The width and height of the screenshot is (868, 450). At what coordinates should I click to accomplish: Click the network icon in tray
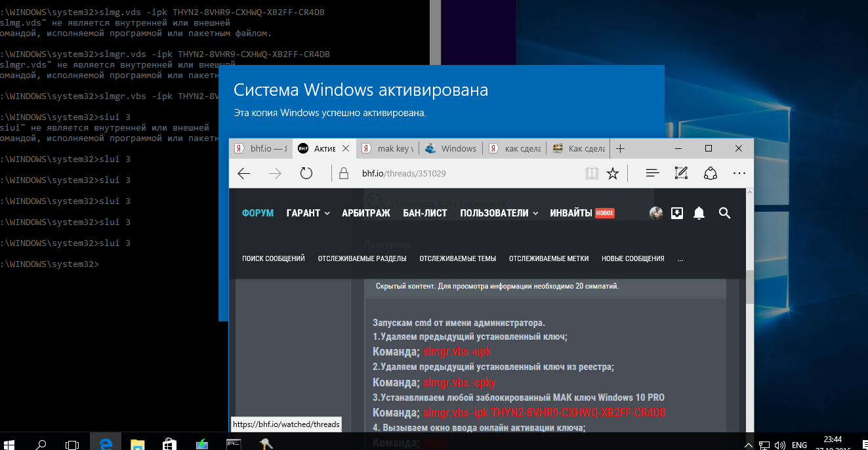765,445
